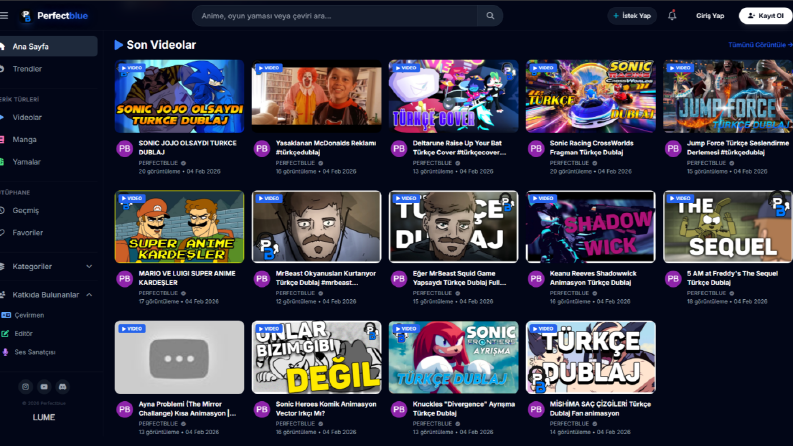Click Tümünü Görüntüle link
The height and width of the screenshot is (446, 793).
(x=760, y=45)
